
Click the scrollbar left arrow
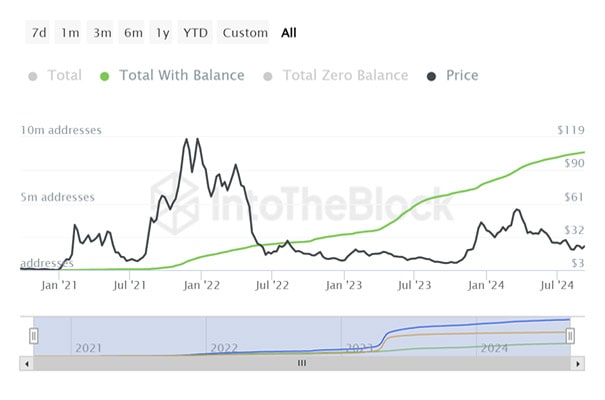point(26,365)
